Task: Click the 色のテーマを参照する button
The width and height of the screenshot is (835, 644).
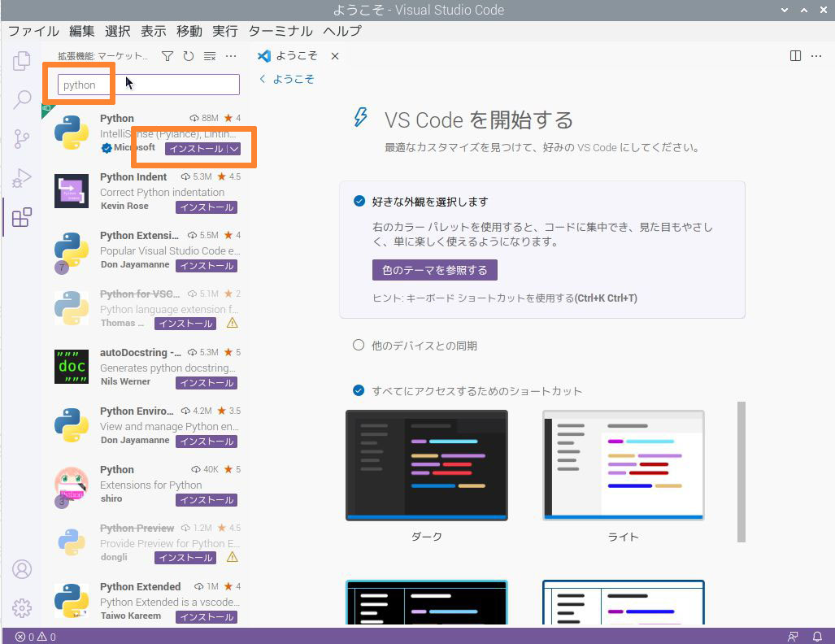Action: point(434,269)
